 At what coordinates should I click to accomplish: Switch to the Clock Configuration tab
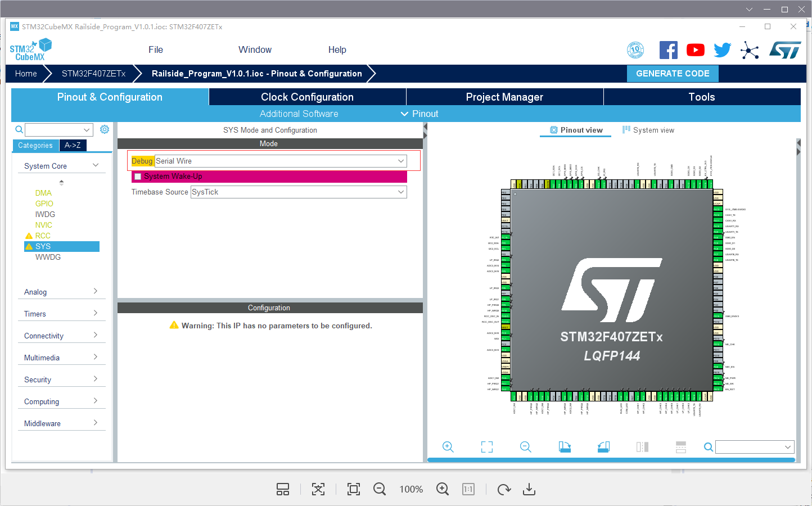point(307,97)
